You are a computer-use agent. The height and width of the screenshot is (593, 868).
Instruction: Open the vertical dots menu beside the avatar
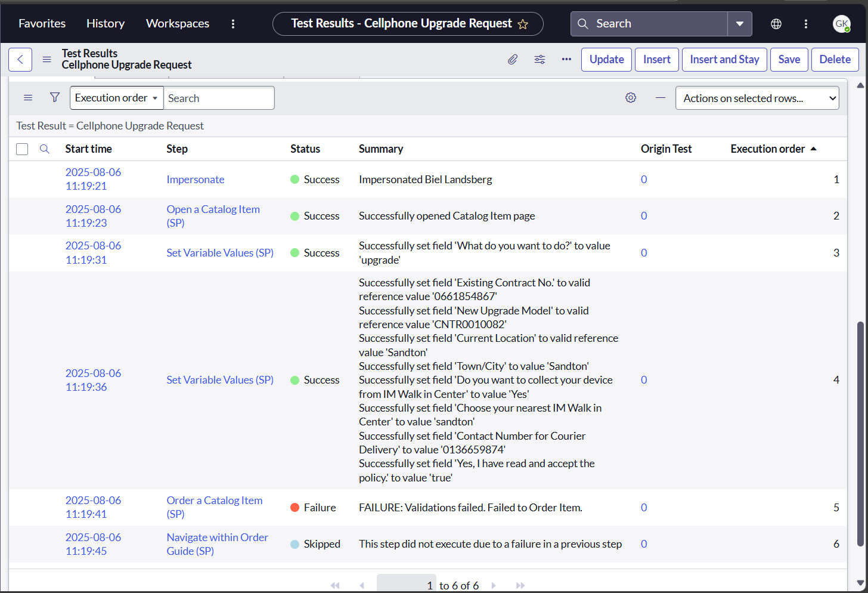coord(806,24)
